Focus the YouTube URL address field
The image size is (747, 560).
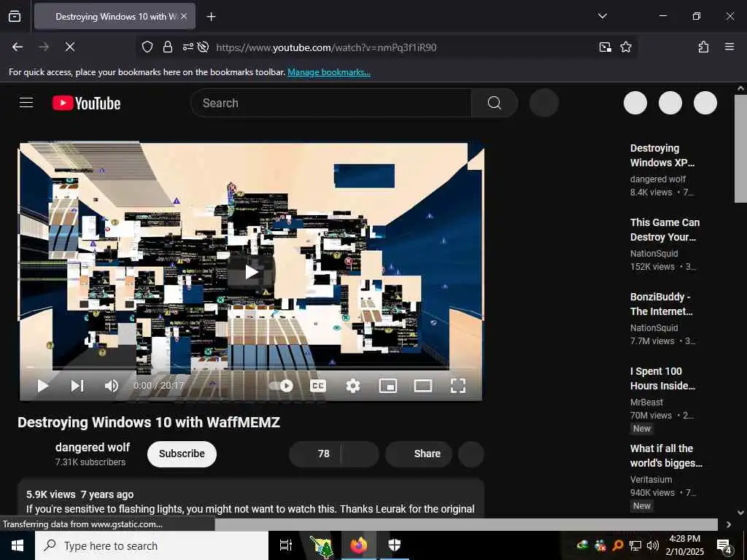pyautogui.click(x=326, y=47)
